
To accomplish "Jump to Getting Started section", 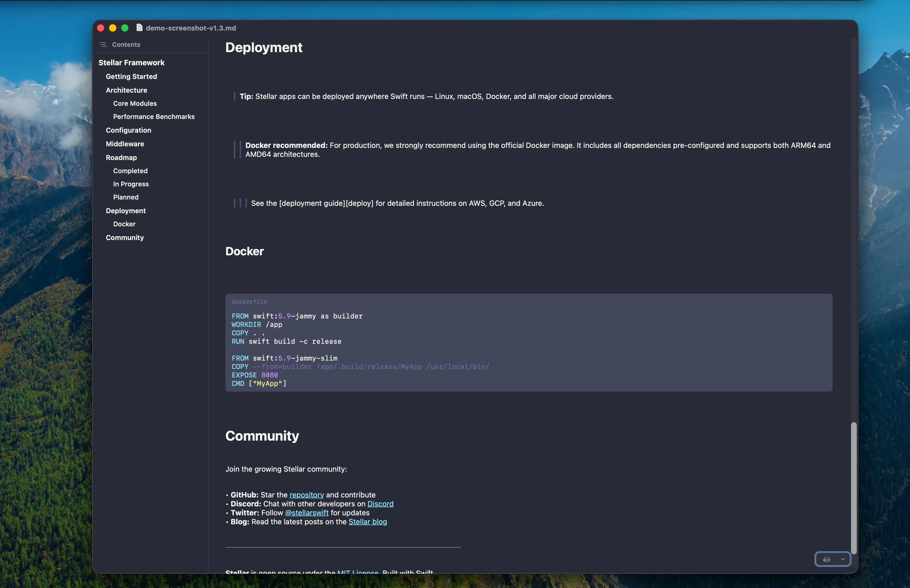I will click(x=131, y=76).
